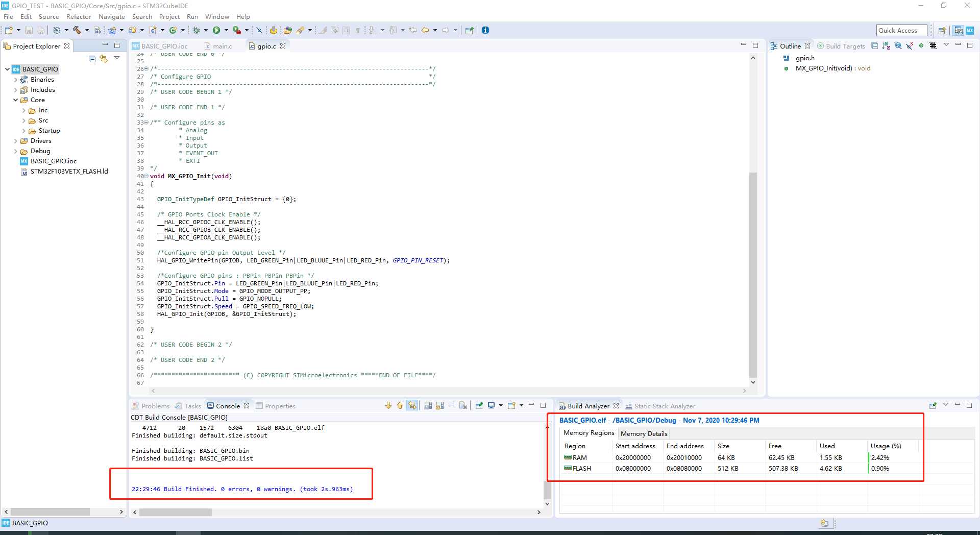Screen dimensions: 980x535
Task: Expand the Drivers folder node
Action: (x=15, y=141)
